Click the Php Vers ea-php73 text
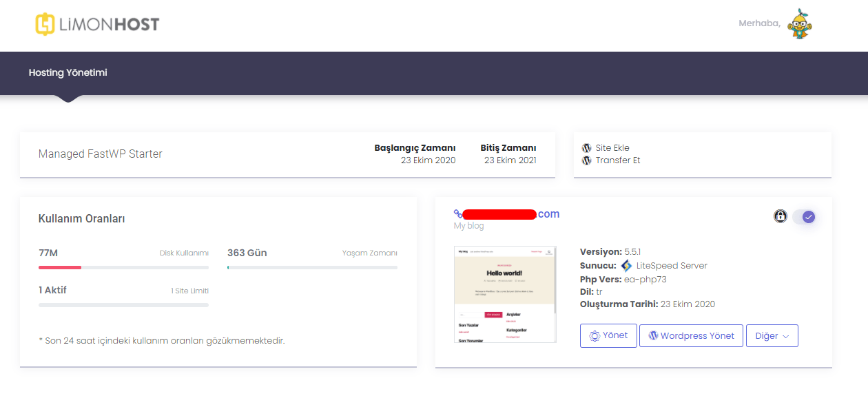Image resolution: width=868 pixels, height=407 pixels. [x=623, y=279]
